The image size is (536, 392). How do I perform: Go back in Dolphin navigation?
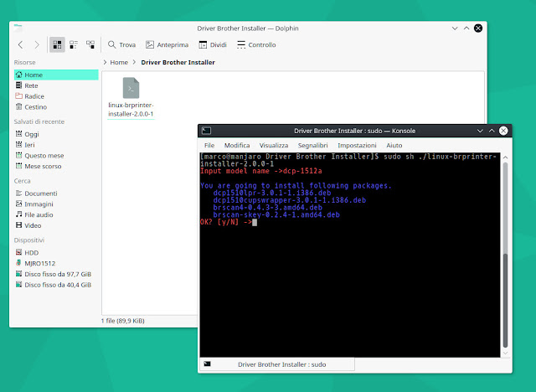(x=20, y=44)
